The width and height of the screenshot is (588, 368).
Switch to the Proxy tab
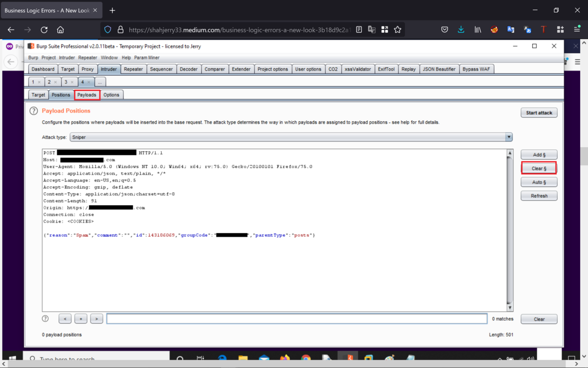[88, 69]
